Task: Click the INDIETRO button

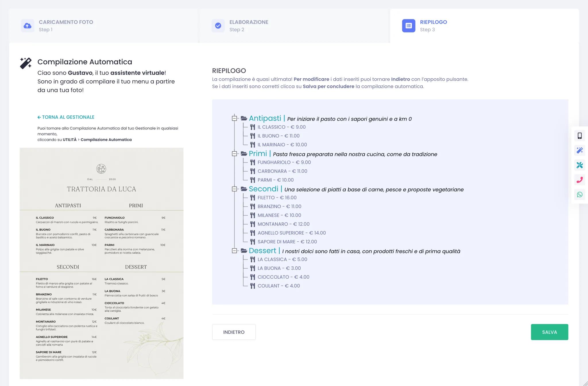Action: (x=234, y=332)
